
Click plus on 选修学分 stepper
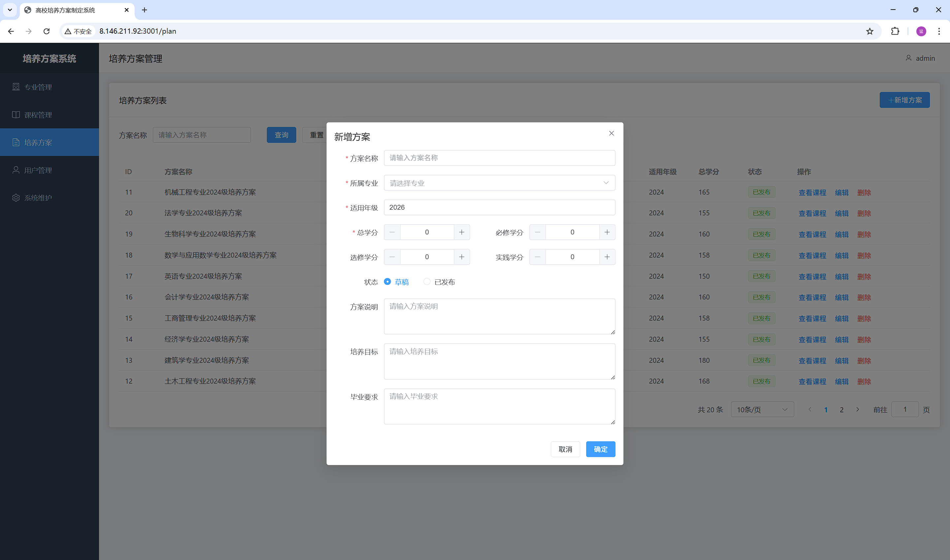point(461,257)
